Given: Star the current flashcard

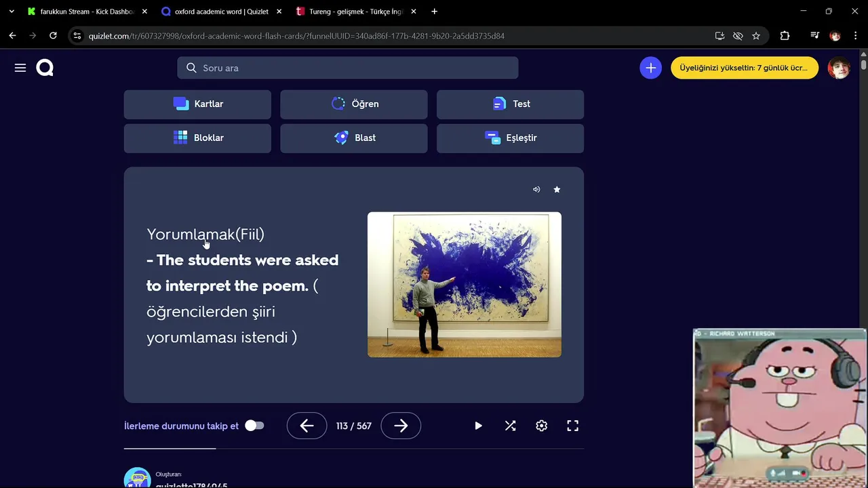Looking at the screenshot, I should pos(557,190).
